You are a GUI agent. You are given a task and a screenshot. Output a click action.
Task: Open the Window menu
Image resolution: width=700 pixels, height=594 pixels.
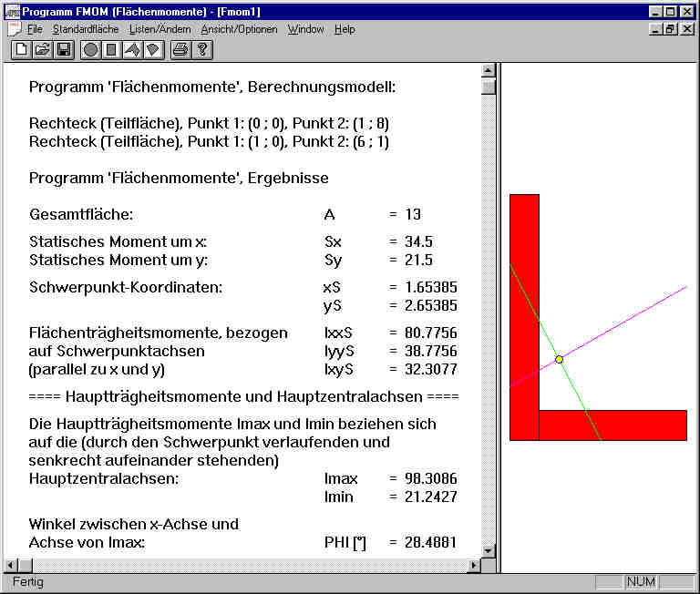(x=305, y=29)
